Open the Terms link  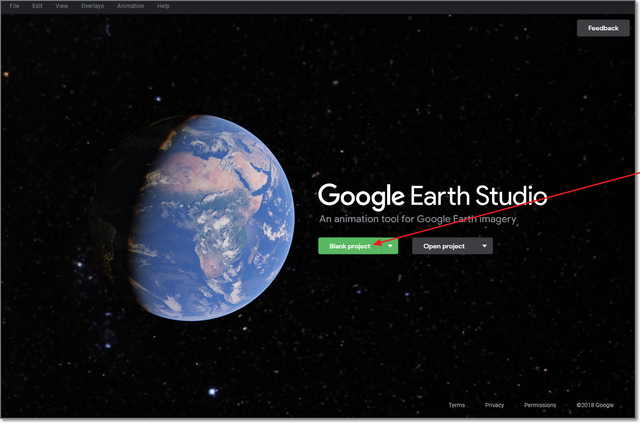tap(456, 405)
